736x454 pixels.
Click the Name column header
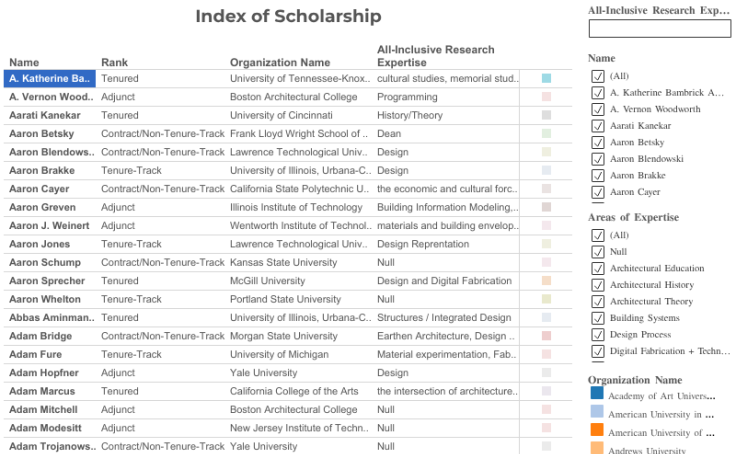tap(24, 62)
